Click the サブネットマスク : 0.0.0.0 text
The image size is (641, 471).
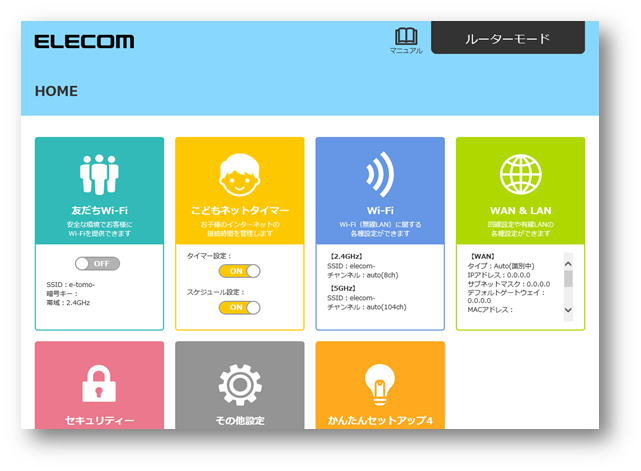coord(509,284)
